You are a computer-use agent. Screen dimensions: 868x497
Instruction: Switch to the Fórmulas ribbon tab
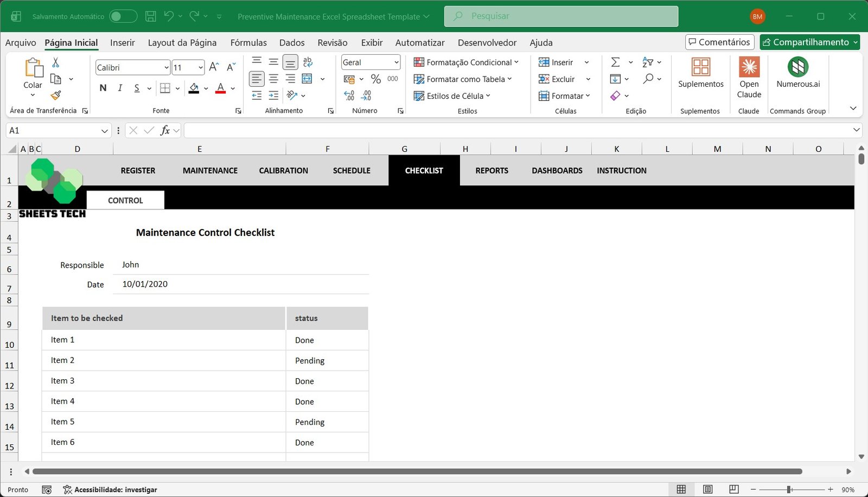[248, 42]
